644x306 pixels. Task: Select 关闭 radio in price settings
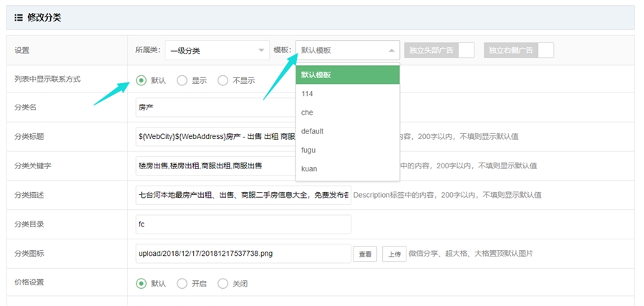click(x=223, y=283)
